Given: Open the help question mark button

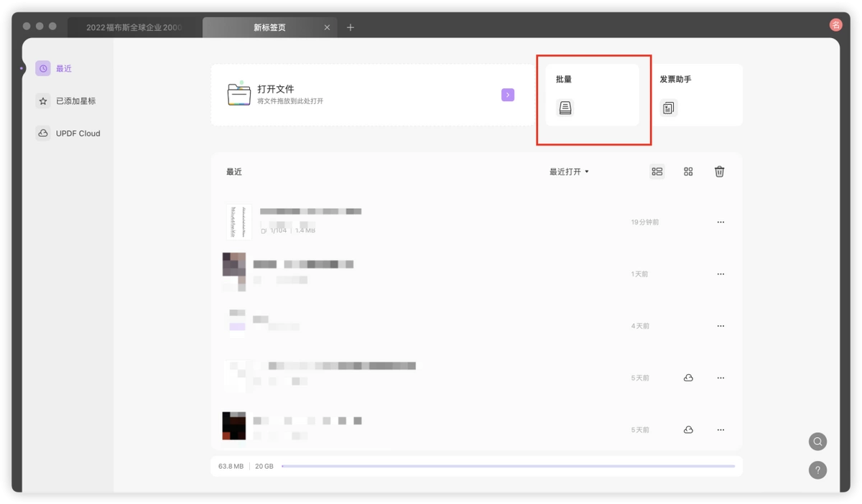Looking at the screenshot, I should click(817, 470).
